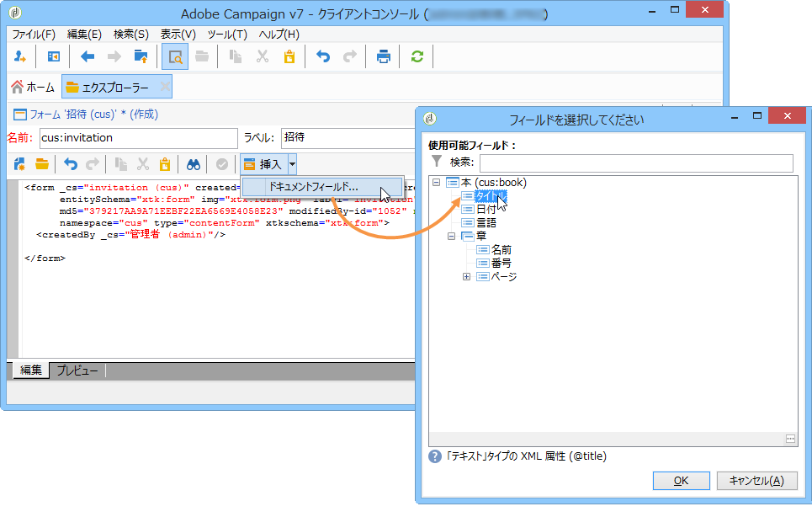Image resolution: width=812 pixels, height=517 pixels.
Task: Switch to the ホーム tab
Action: [33, 87]
